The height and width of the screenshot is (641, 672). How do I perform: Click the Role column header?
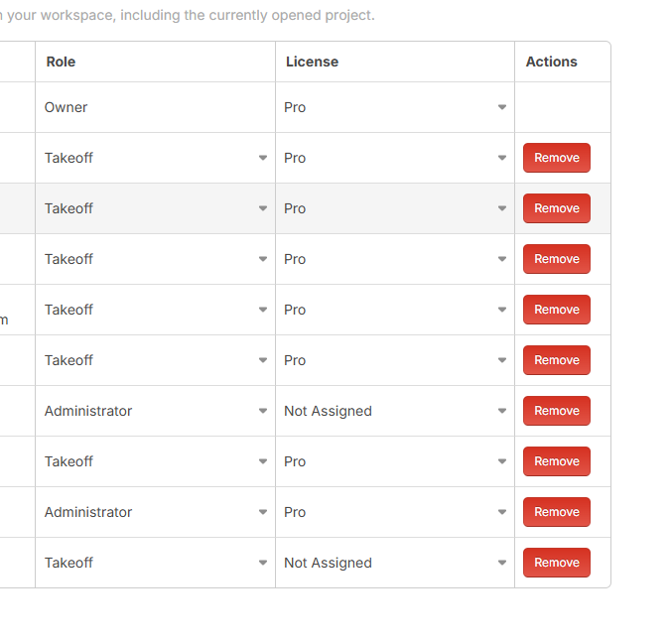62,62
